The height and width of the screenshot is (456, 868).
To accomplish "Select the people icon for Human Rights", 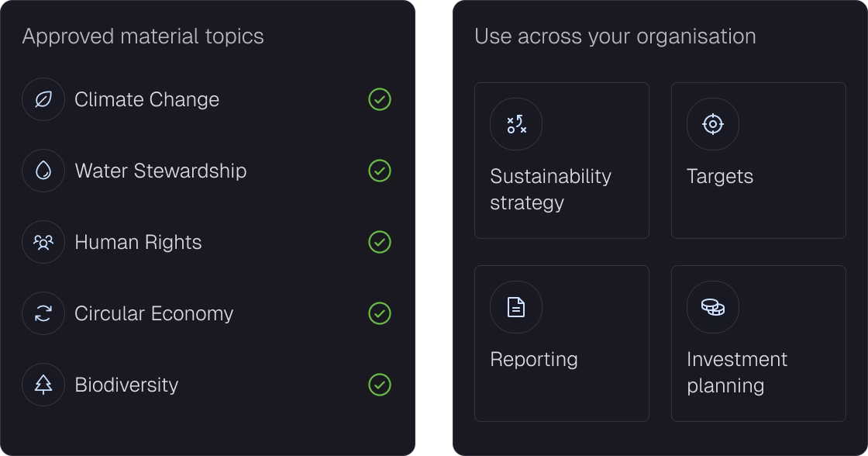I will [x=43, y=242].
